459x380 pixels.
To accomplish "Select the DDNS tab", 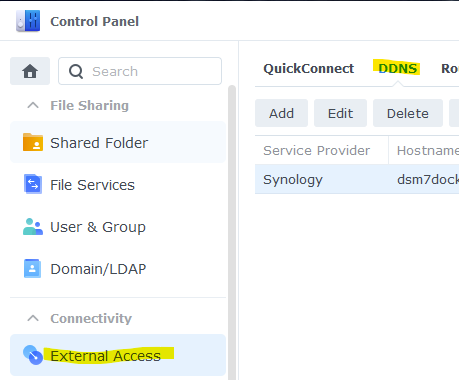I will pos(397,69).
